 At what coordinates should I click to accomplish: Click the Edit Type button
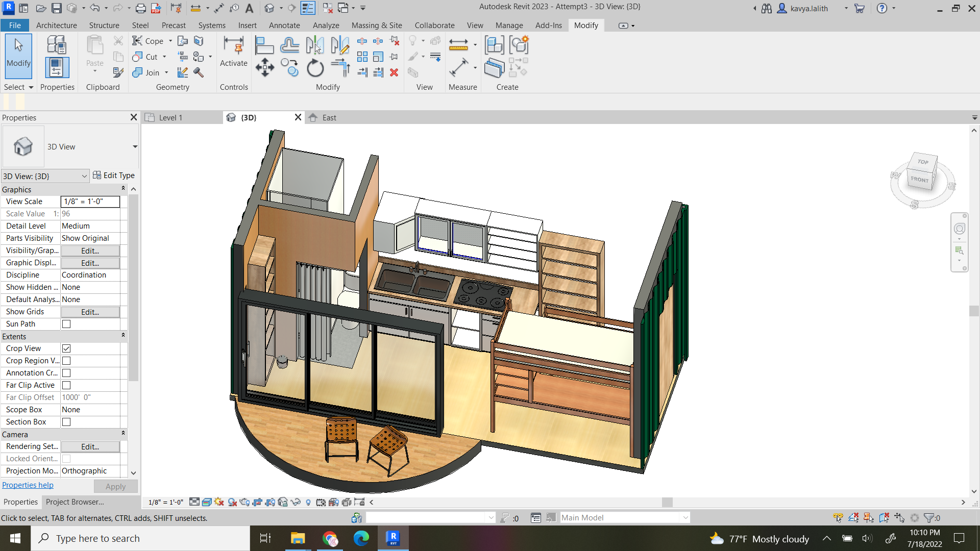(114, 176)
